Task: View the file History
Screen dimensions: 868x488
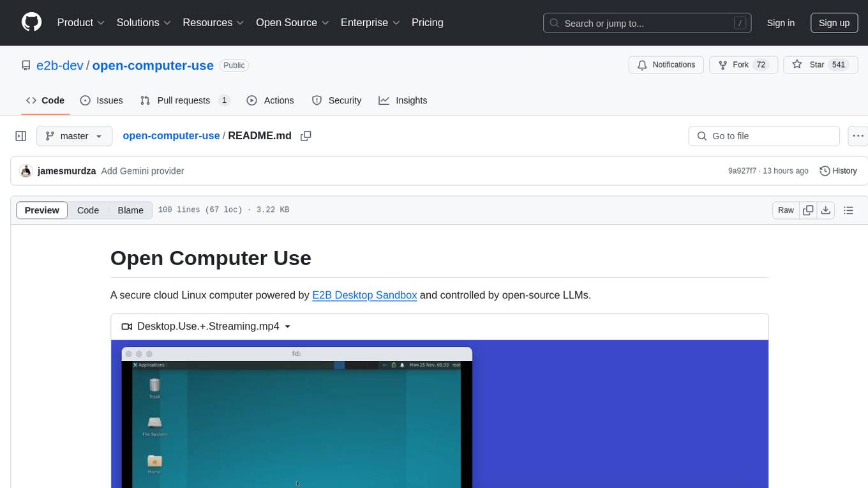Action: [x=838, y=171]
